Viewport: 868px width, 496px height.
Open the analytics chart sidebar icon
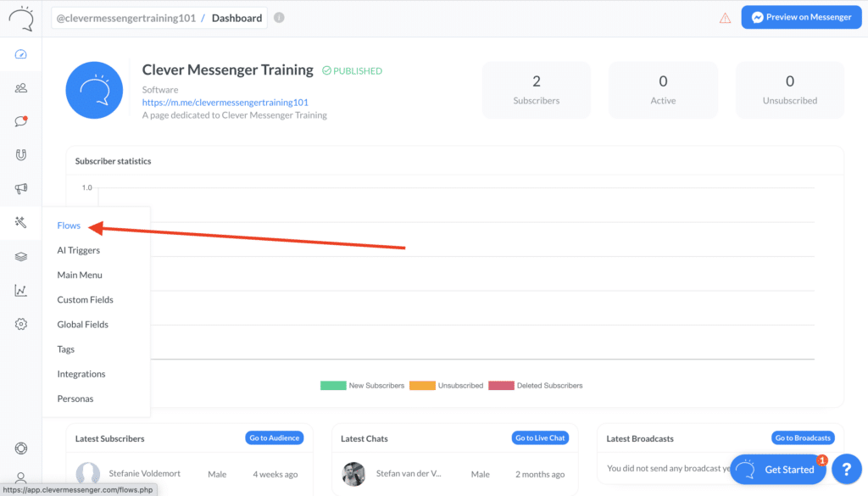pos(21,291)
